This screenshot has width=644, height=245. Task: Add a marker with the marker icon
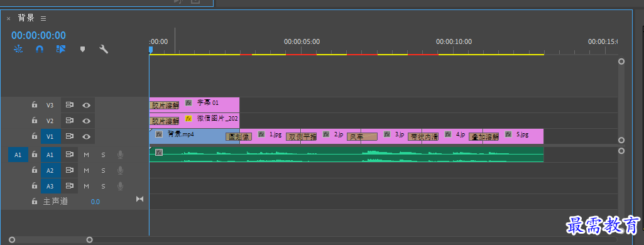[82, 49]
